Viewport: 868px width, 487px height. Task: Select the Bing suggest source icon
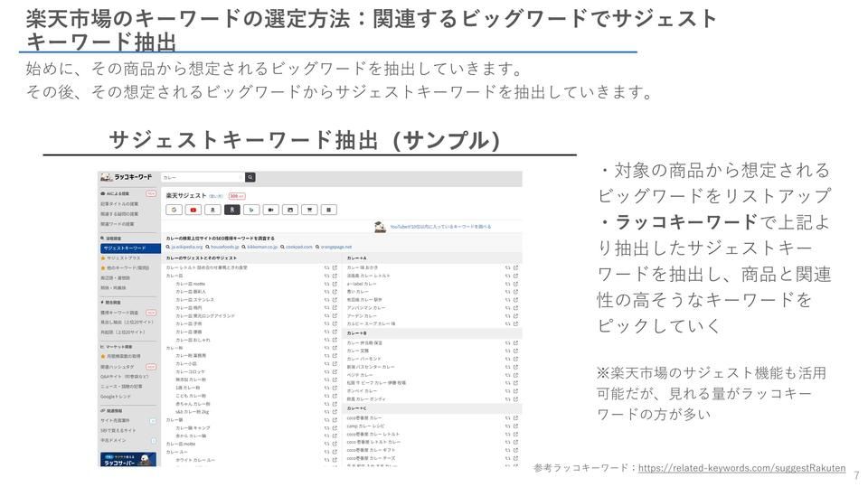(251, 210)
